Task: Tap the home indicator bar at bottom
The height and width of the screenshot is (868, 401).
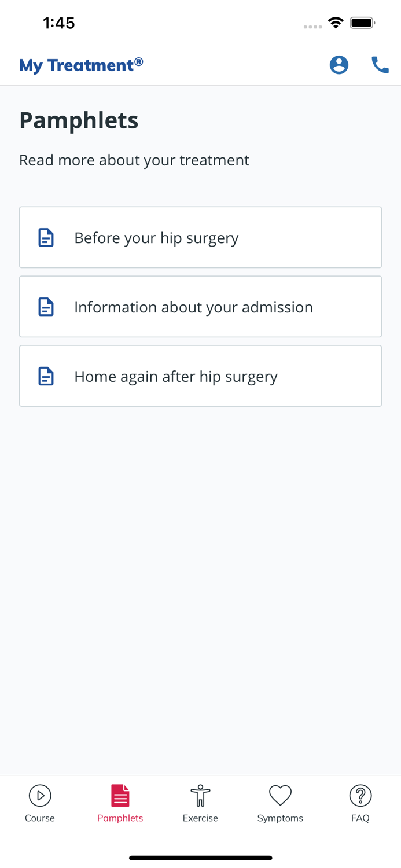Action: click(200, 858)
